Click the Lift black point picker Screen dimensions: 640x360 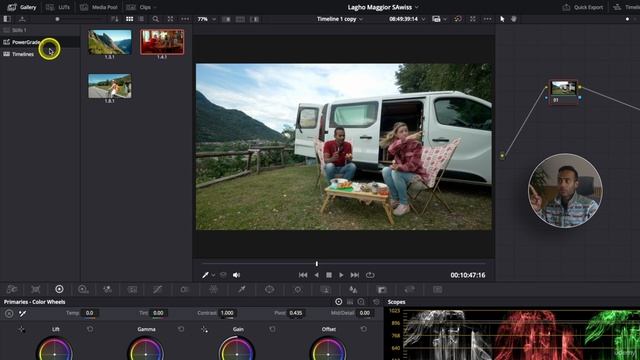click(21, 329)
